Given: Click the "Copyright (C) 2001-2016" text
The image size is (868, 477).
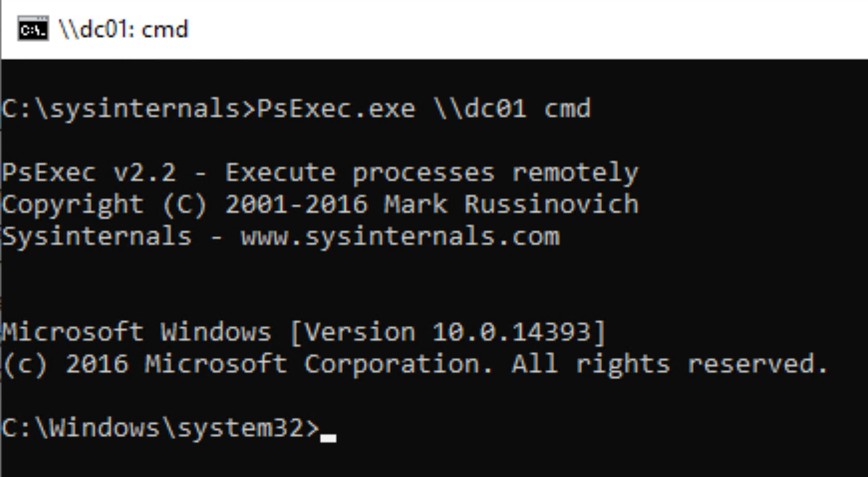Looking at the screenshot, I should coord(184,204).
